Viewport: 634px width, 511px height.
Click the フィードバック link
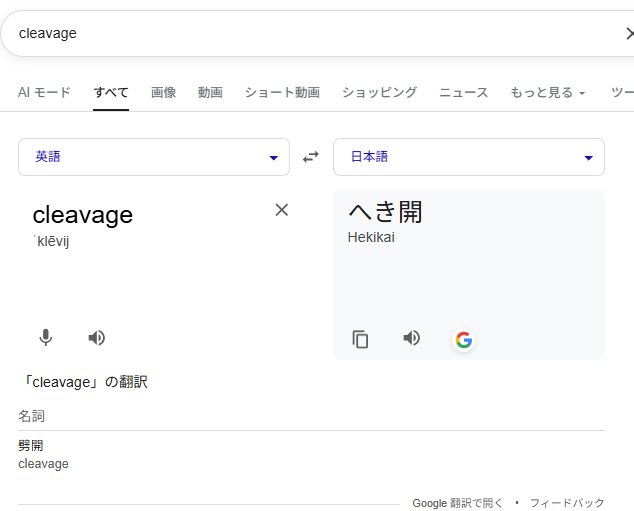pyautogui.click(x=567, y=503)
